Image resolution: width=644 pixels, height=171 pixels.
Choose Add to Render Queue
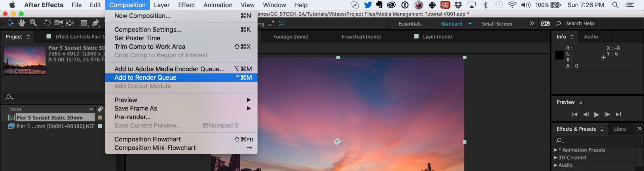click(x=181, y=77)
